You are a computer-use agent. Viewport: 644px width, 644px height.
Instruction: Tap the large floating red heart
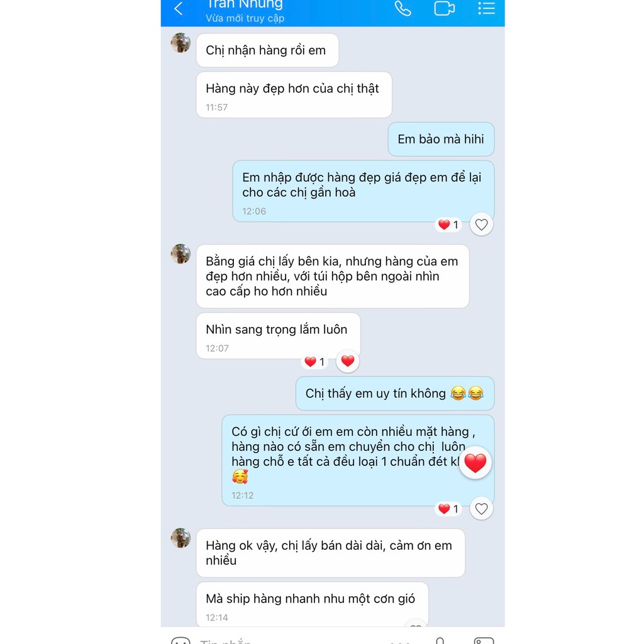pos(475,463)
